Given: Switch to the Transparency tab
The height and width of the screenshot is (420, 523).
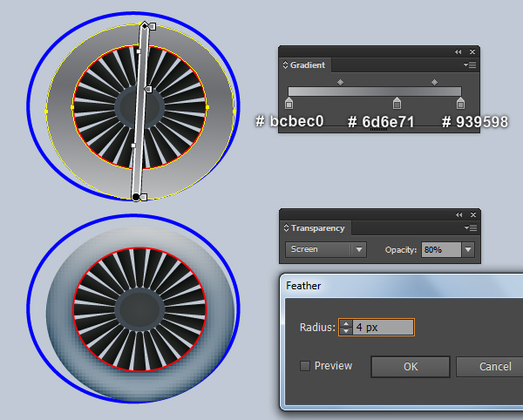Looking at the screenshot, I should [317, 228].
